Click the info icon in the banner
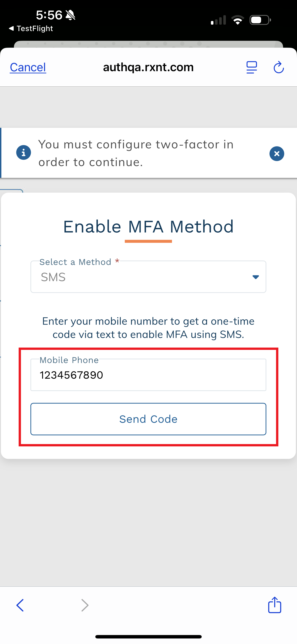The width and height of the screenshot is (297, 644). 23,152
